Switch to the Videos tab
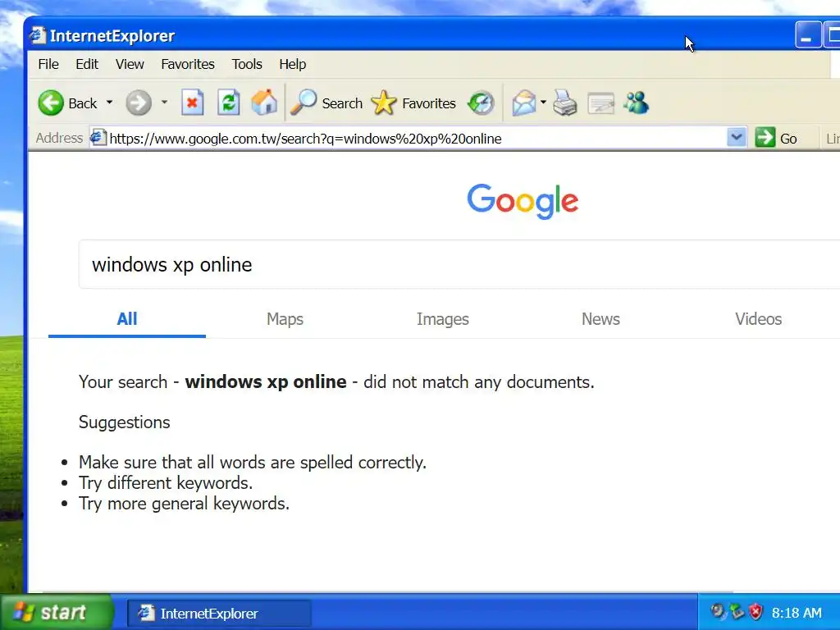840x630 pixels. (x=758, y=319)
